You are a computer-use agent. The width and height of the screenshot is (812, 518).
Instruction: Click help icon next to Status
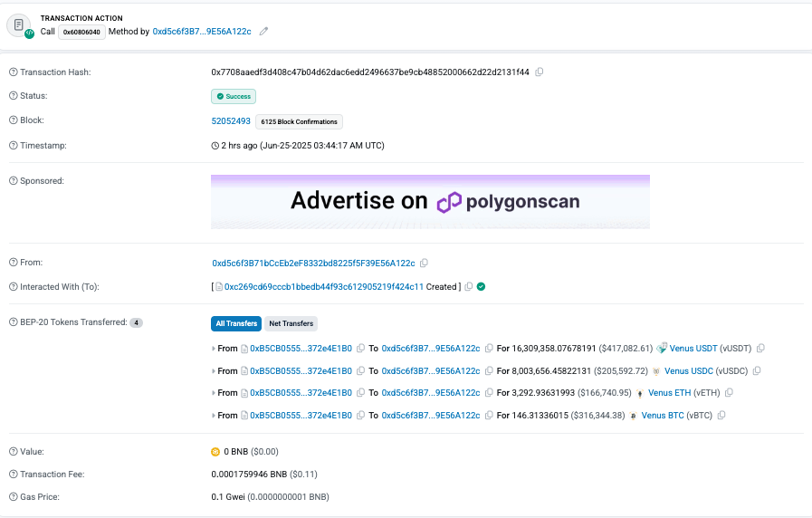coord(14,95)
